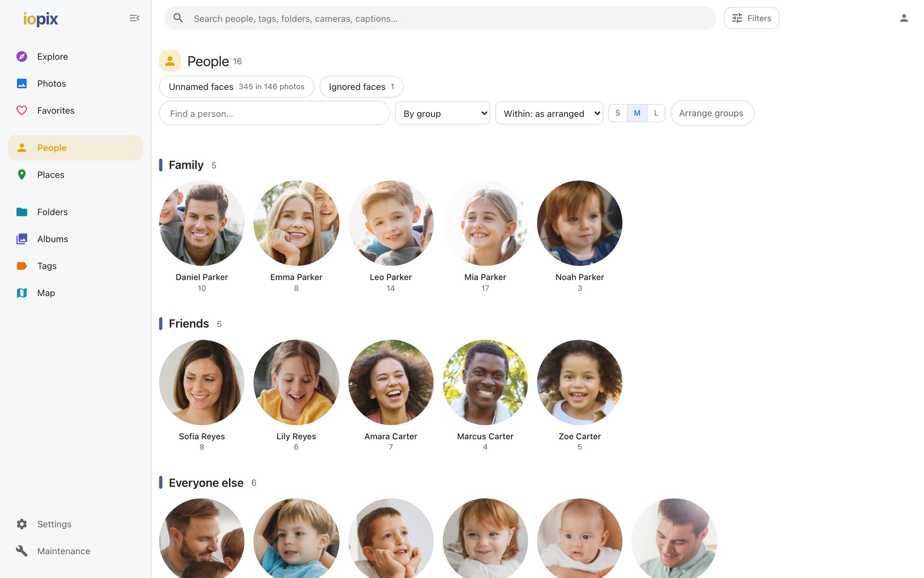
Task: Select People in the sidebar
Action: (75, 148)
